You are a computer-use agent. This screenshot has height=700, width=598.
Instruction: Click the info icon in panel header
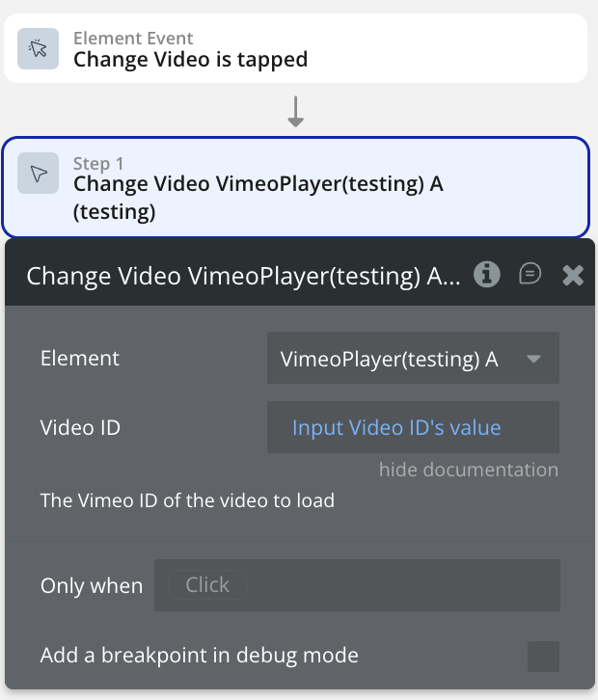(x=487, y=276)
